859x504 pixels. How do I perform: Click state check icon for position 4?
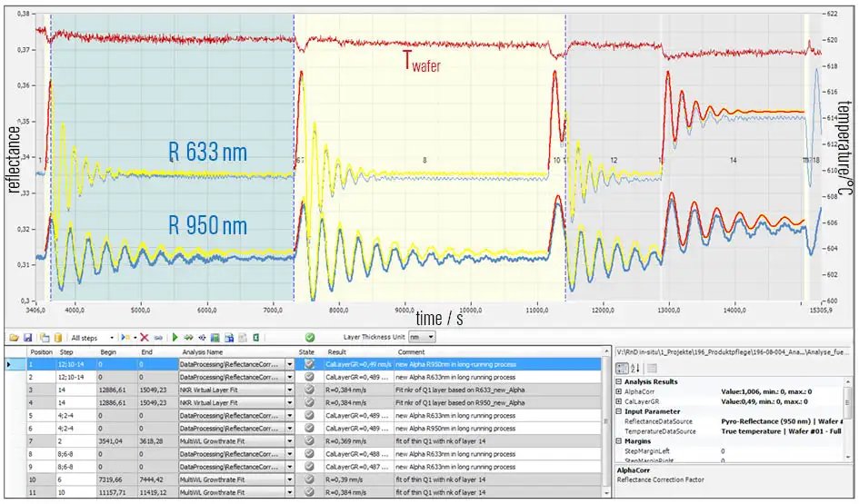[x=309, y=402]
